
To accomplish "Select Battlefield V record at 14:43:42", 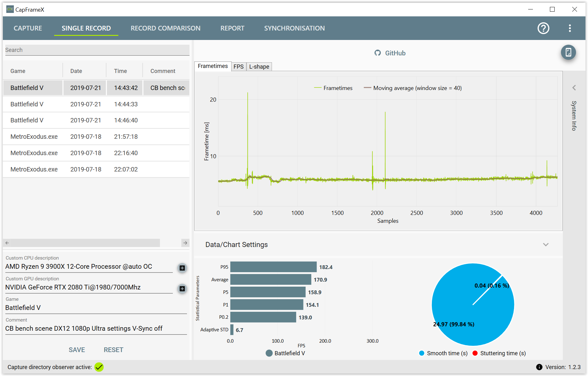I will point(96,88).
